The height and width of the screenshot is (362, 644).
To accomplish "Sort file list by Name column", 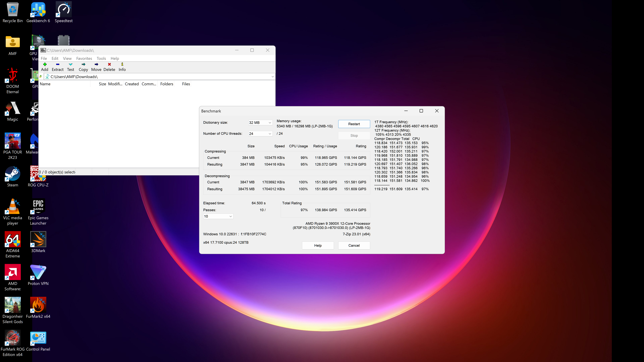I will pyautogui.click(x=65, y=84).
